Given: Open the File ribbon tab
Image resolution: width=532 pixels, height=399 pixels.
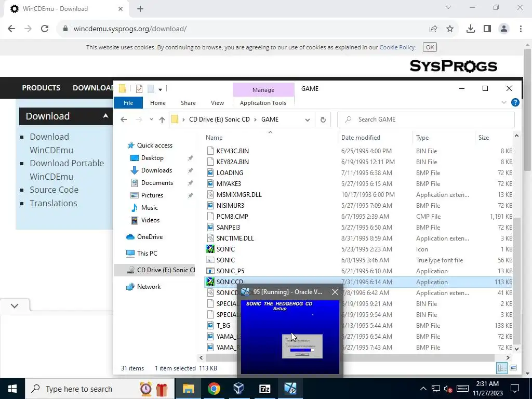Looking at the screenshot, I should (128, 103).
